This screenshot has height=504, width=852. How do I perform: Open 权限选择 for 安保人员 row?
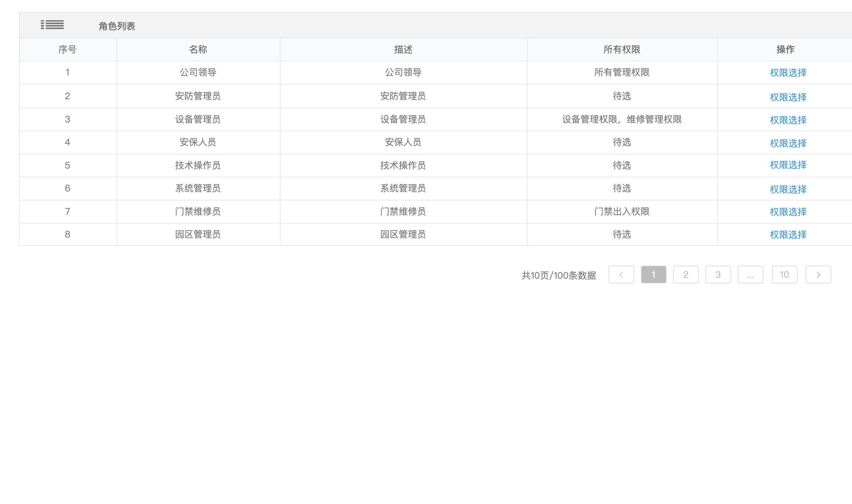788,143
